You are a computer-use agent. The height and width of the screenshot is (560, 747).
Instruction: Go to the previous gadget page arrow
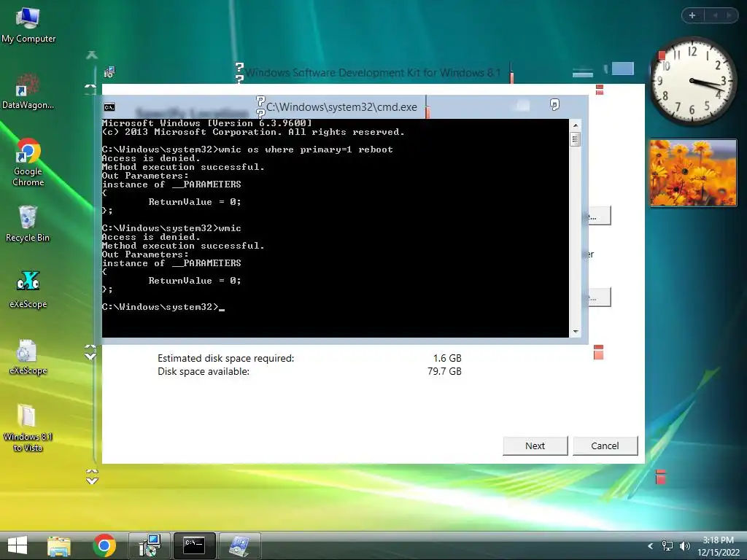[715, 15]
